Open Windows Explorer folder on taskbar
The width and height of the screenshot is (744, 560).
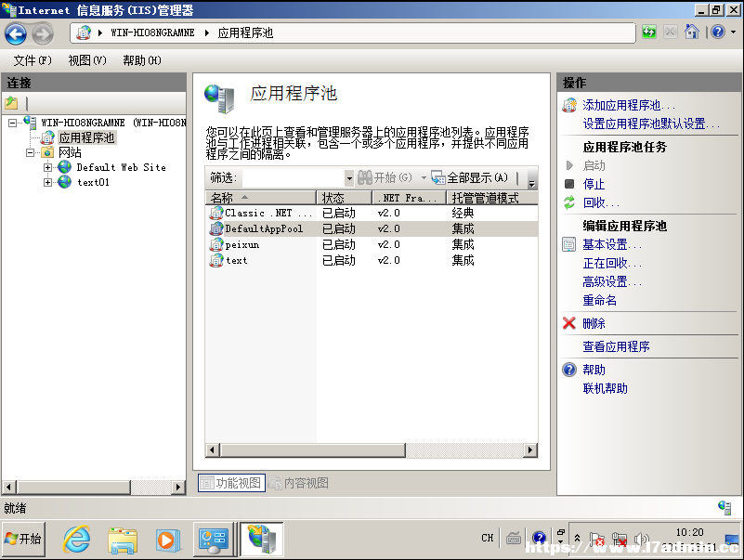[x=123, y=540]
